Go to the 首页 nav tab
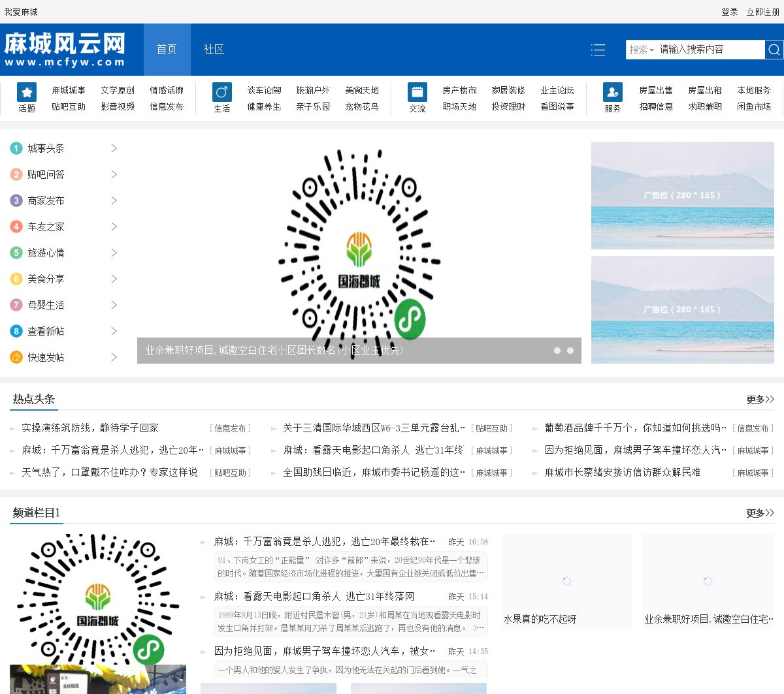The height and width of the screenshot is (694, 784). click(x=167, y=50)
